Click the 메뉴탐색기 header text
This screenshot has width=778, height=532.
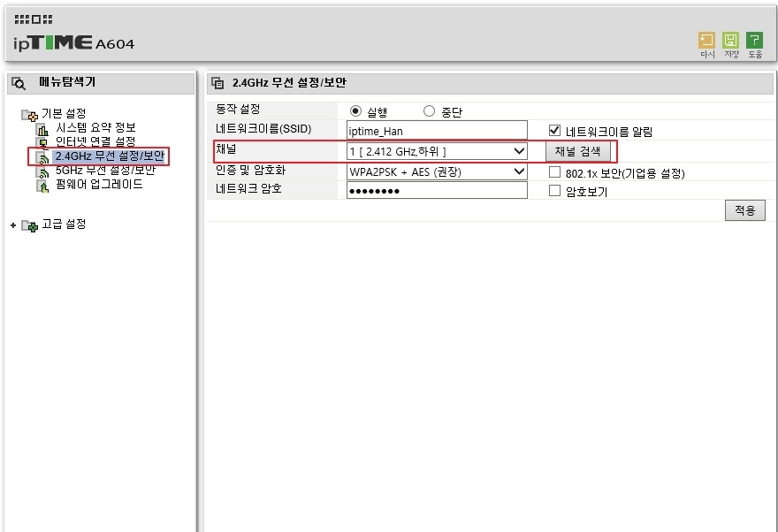click(x=67, y=82)
